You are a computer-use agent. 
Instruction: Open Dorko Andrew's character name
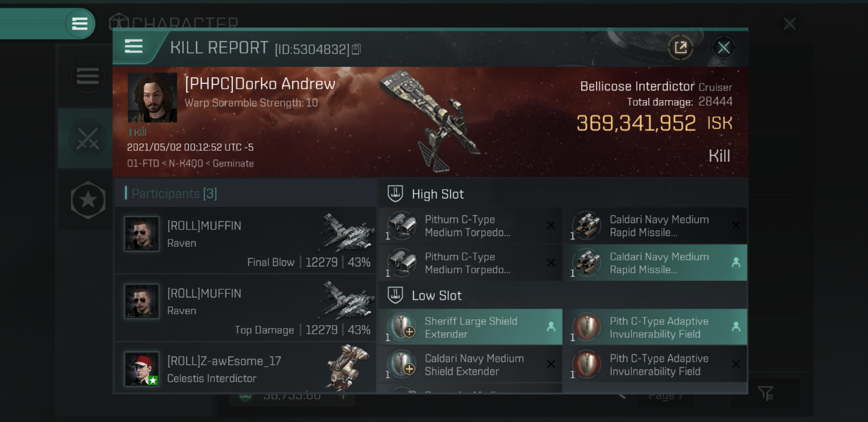[x=260, y=84]
